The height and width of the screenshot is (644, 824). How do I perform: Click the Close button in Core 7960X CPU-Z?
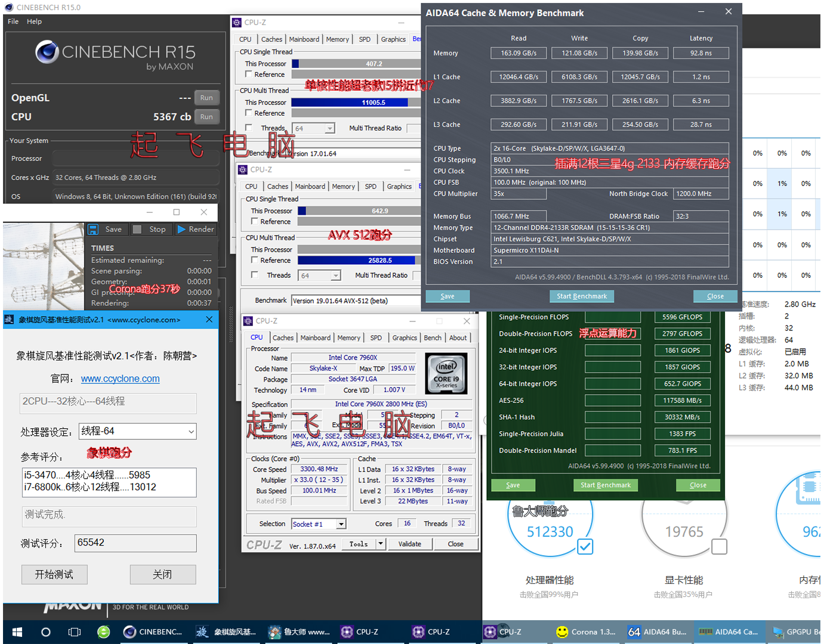point(456,544)
